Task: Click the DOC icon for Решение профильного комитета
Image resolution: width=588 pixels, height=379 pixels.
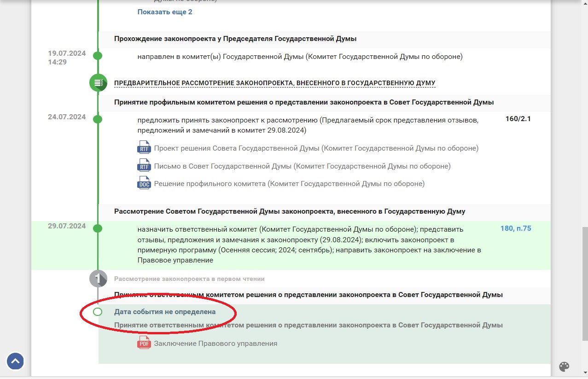Action: pyautogui.click(x=144, y=182)
